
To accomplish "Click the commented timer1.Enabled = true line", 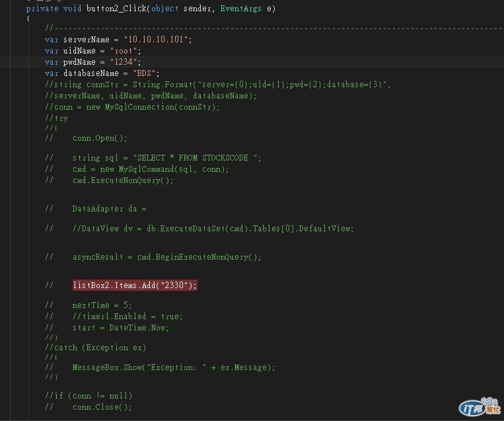I will 114,317.
